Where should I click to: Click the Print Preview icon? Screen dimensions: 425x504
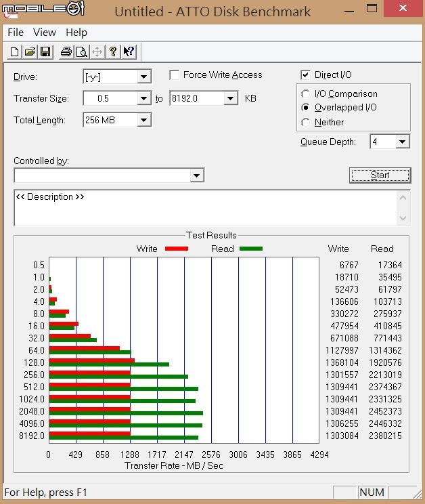tap(81, 51)
